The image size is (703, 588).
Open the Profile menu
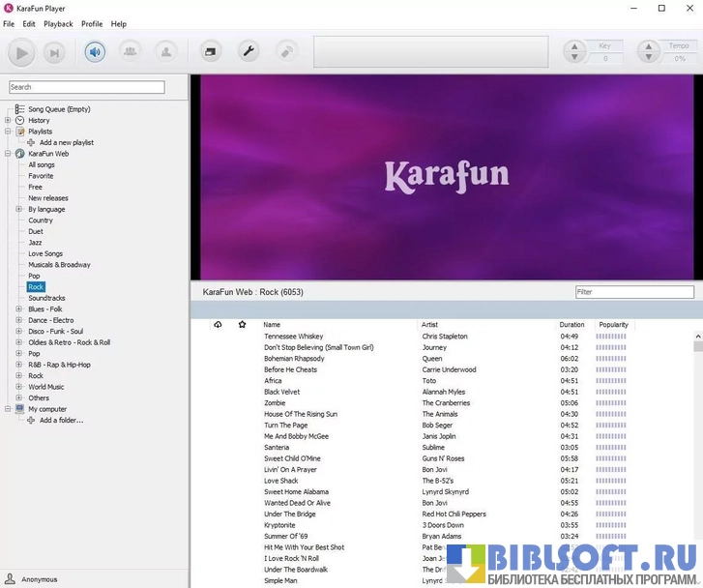[x=92, y=24]
